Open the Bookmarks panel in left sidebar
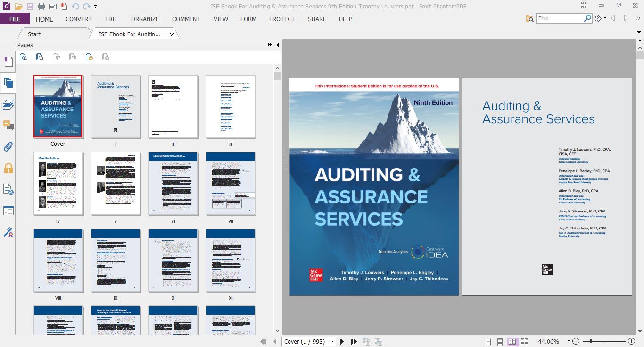The height and width of the screenshot is (347, 644). point(8,62)
